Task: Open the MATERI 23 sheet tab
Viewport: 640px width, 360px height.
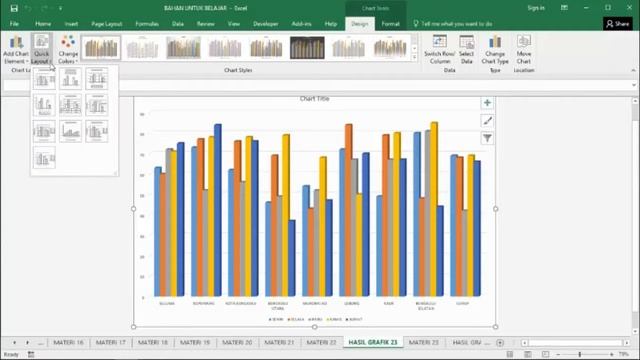Action: tap(423, 342)
